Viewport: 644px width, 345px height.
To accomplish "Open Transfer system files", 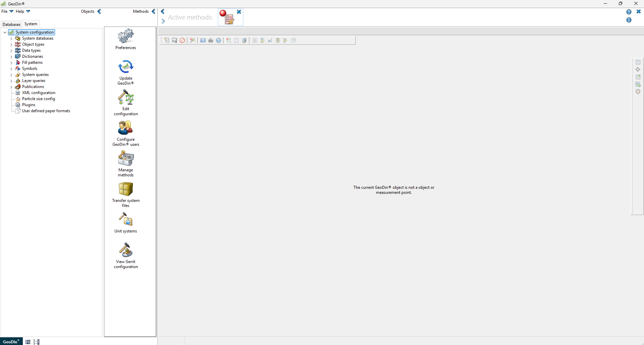I will [x=126, y=189].
